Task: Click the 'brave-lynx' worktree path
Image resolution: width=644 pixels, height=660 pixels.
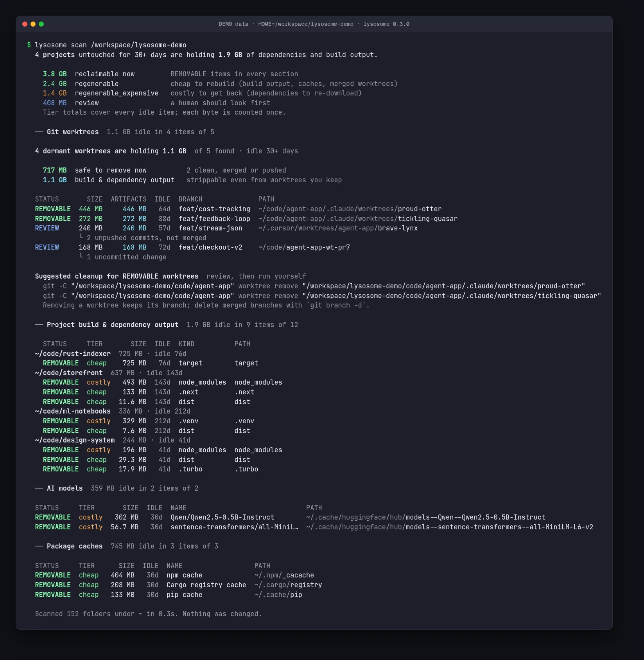Action: coord(398,228)
